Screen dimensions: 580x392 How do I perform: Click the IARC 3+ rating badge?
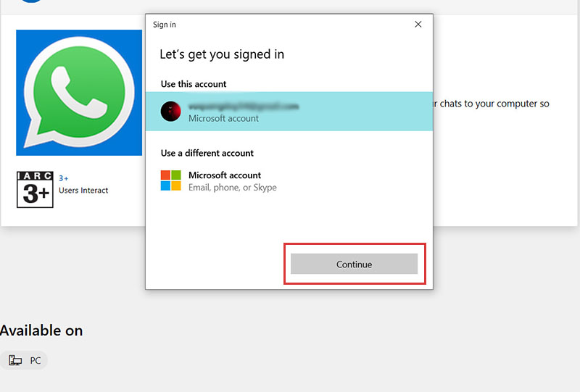point(35,189)
